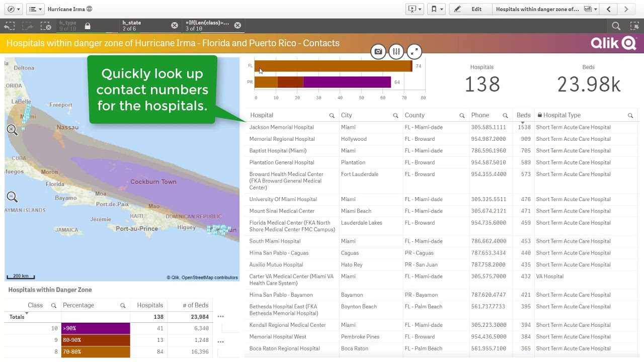
Task: Search the Percentage column
Action: 123,306
